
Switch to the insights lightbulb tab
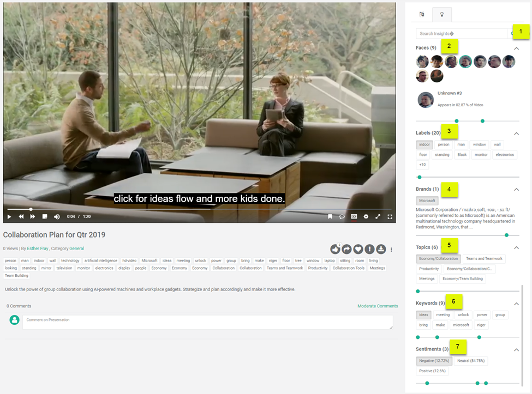coord(442,15)
